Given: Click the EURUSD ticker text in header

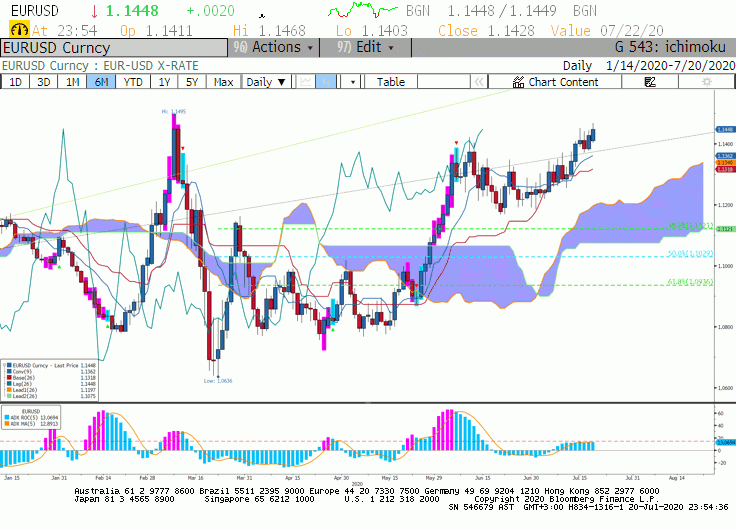Looking at the screenshot, I should (x=35, y=10).
